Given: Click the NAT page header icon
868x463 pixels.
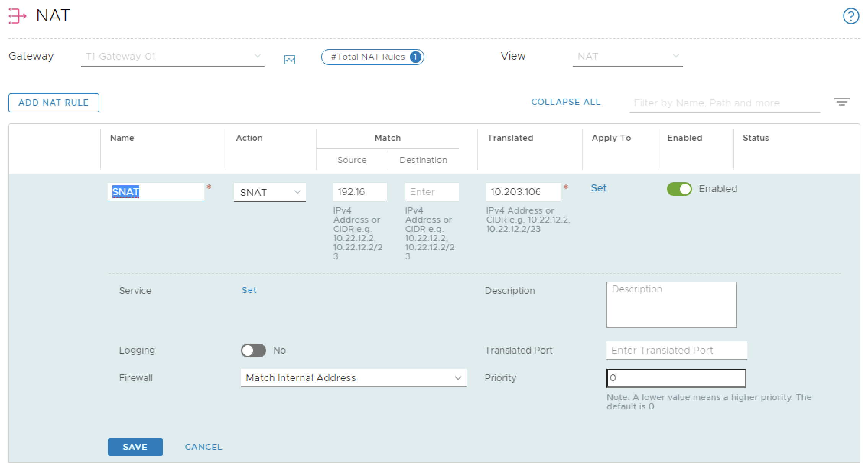Looking at the screenshot, I should (x=18, y=16).
